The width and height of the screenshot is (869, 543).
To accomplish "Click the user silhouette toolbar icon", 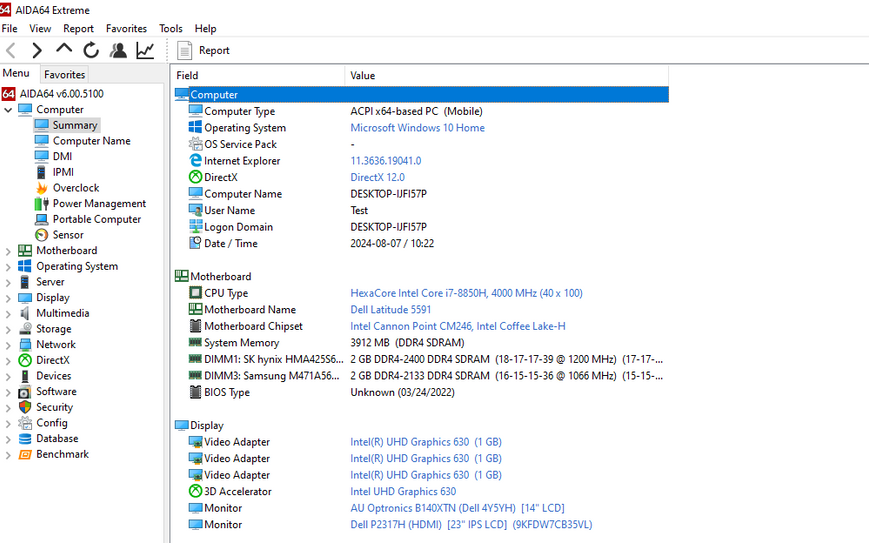I will 117,50.
